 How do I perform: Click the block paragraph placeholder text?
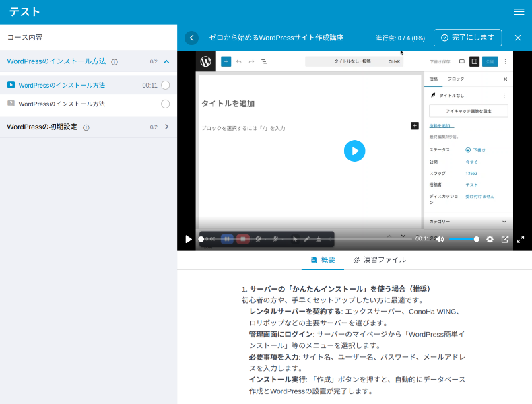[x=243, y=128]
